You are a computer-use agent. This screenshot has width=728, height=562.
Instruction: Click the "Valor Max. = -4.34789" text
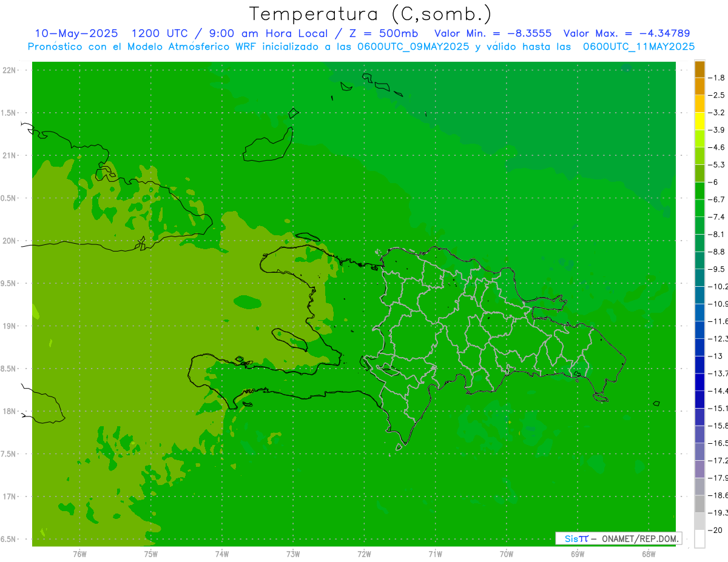627,33
